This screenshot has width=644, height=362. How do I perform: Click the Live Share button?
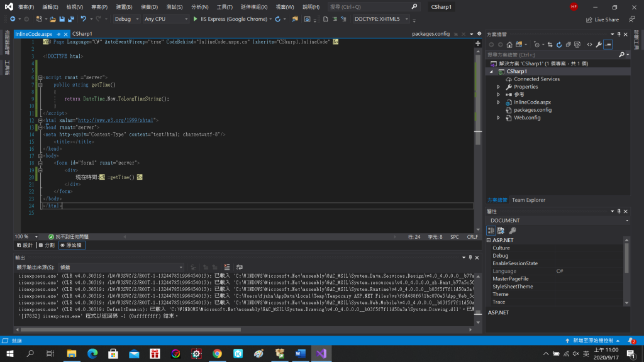(602, 19)
